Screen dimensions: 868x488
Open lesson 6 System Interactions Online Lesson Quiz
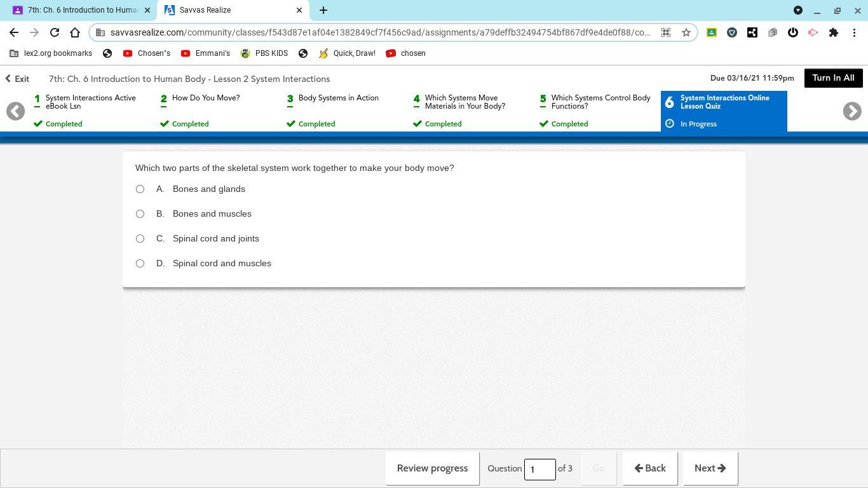724,111
